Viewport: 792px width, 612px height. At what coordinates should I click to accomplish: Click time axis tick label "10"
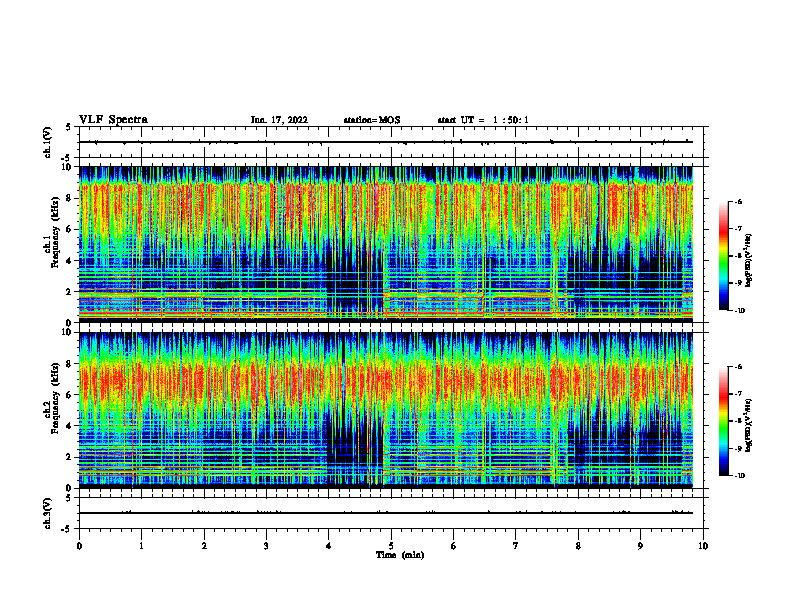[703, 546]
